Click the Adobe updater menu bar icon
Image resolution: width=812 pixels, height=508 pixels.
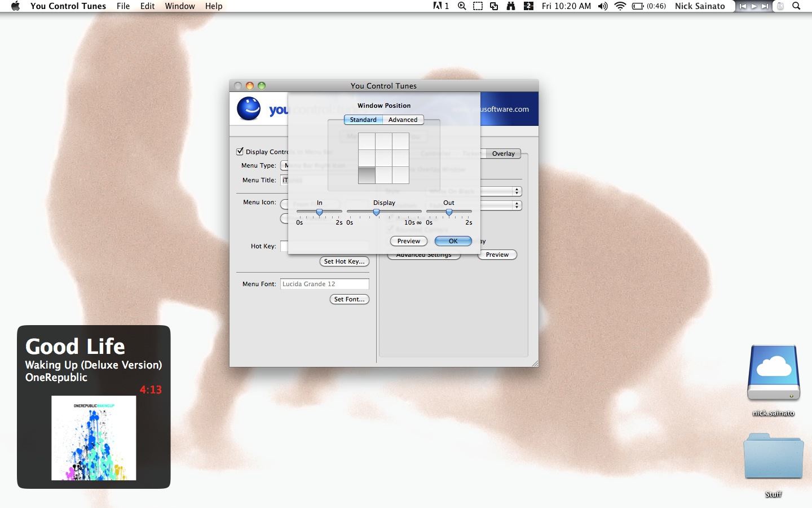pos(441,6)
